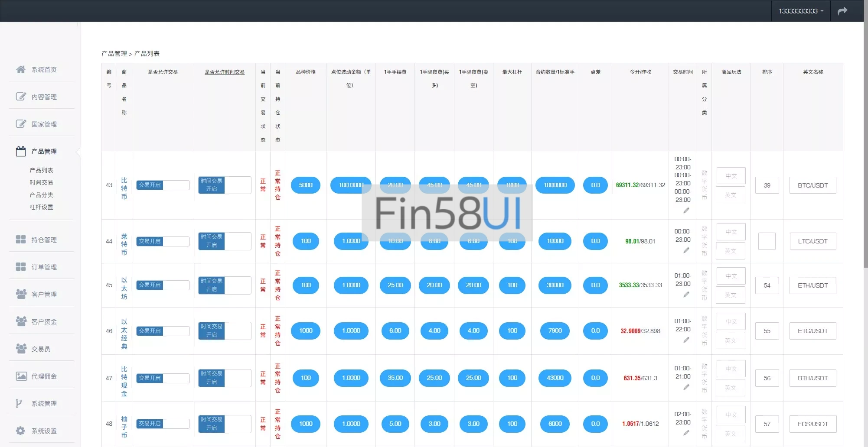Expand the 持仓管理 sidebar section
This screenshot has height=447, width=868.
(x=44, y=240)
